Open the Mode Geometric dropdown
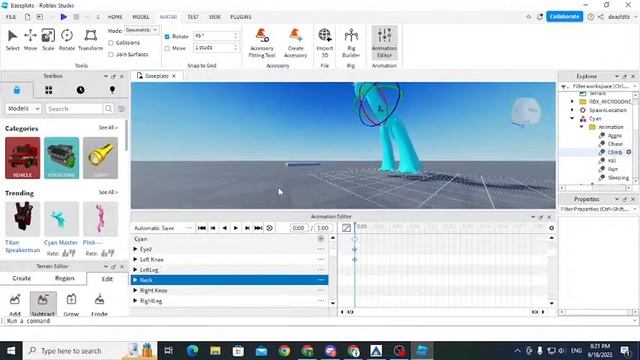Image resolution: width=640 pixels, height=360 pixels. [x=141, y=30]
